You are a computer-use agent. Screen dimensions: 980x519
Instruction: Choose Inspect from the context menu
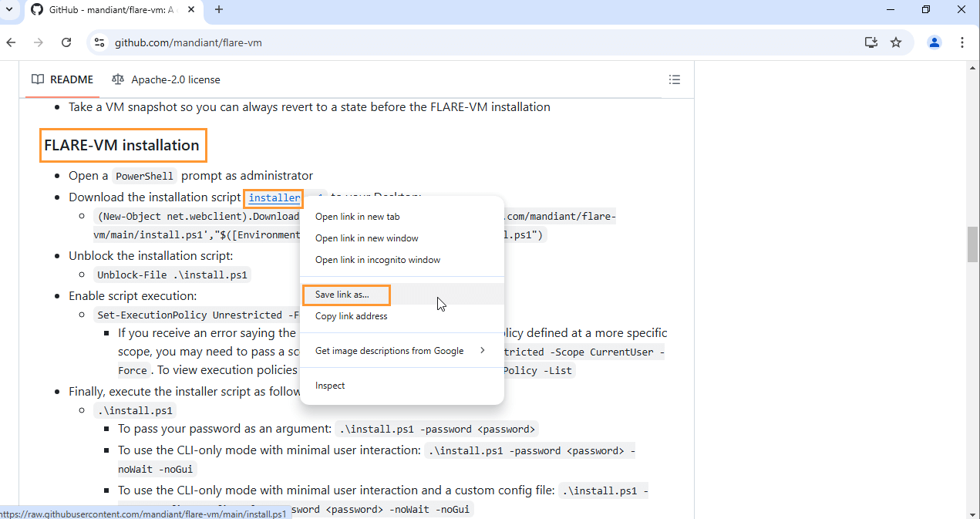pos(402,386)
